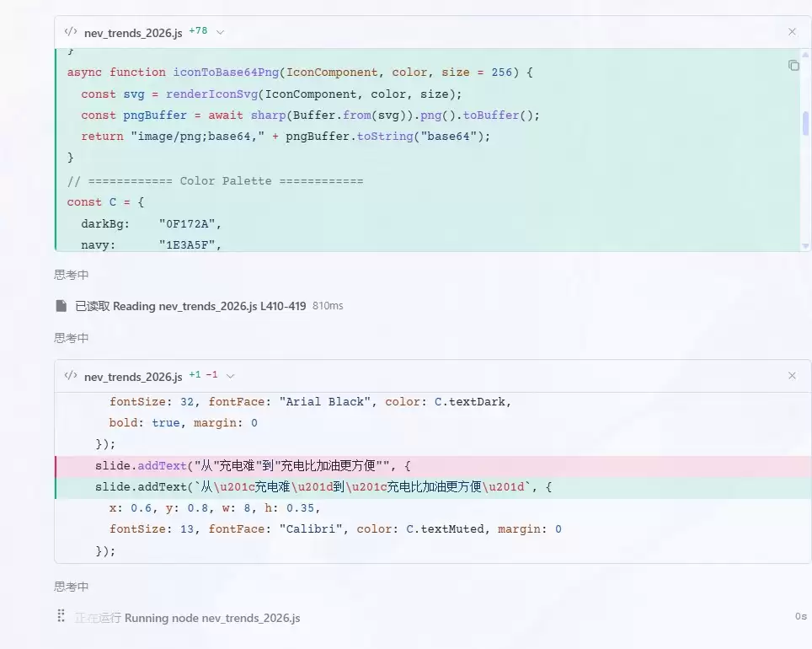Click the file name nev_trends_2026.js in first header
Screen dimensions: 812x649
133,33
